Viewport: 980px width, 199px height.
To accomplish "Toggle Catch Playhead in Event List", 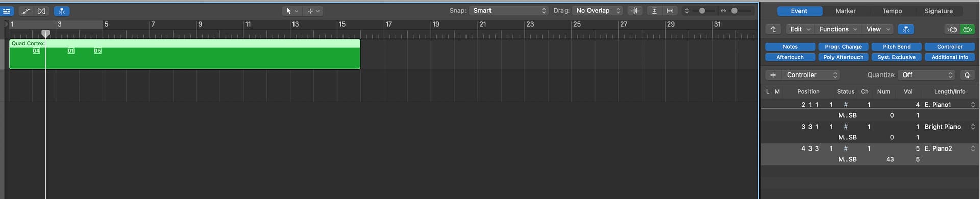I will coord(906,29).
